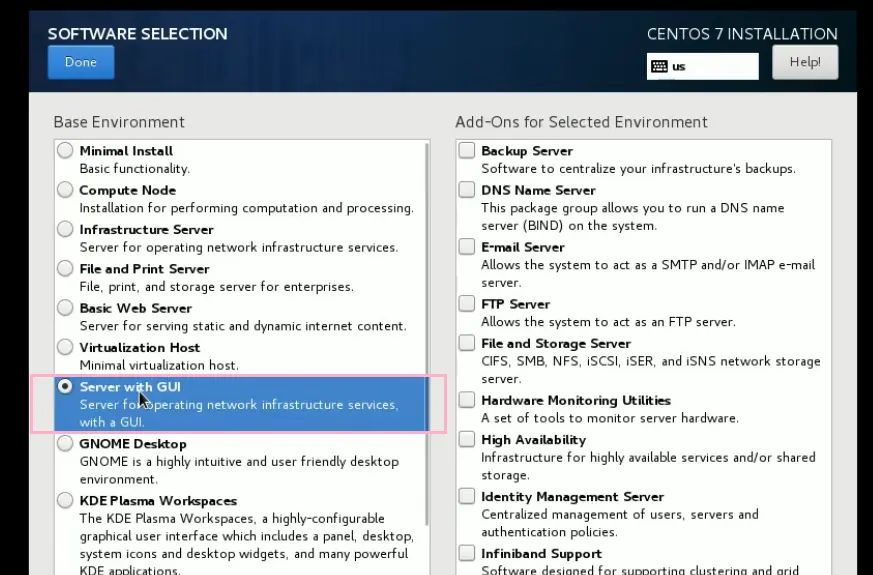Select the Compute Node radio button
This screenshot has height=575, width=873.
(x=65, y=190)
